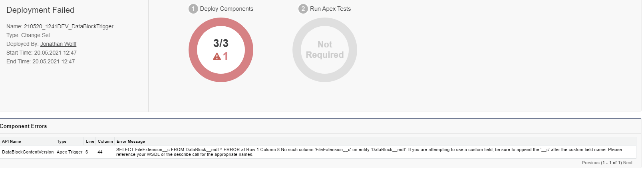Click the red Deploy Components progress ring
Image resolution: width=644 pixels, height=177 pixels.
[x=195, y=50]
